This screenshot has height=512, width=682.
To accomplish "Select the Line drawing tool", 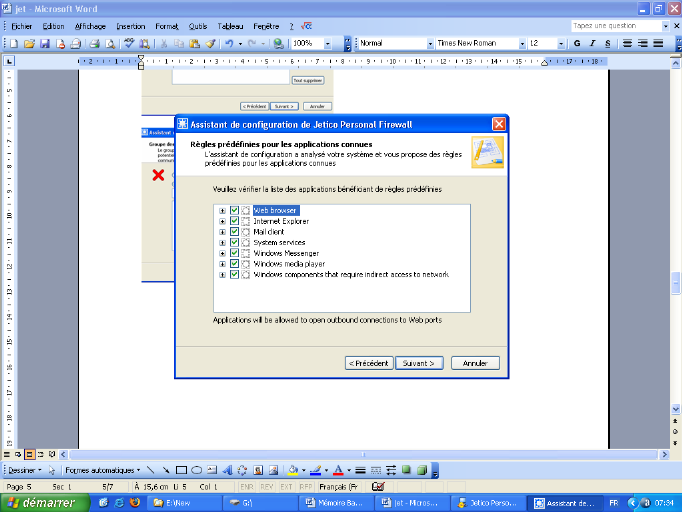I will 150,470.
